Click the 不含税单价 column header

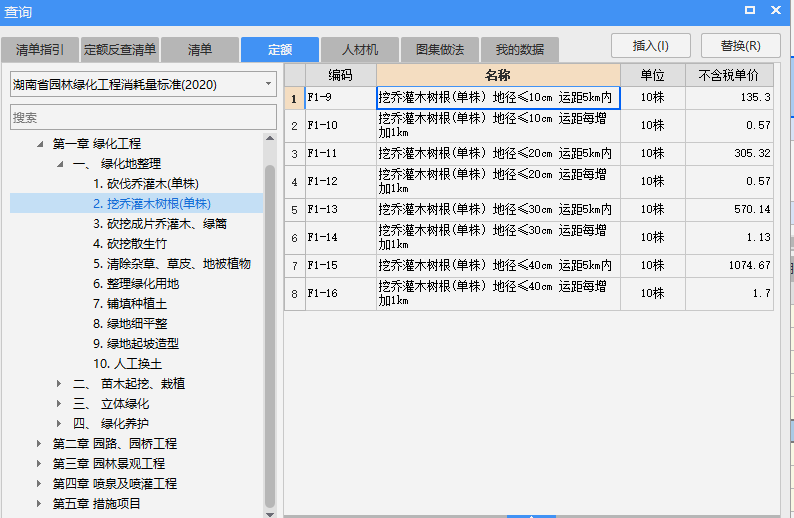tap(729, 75)
